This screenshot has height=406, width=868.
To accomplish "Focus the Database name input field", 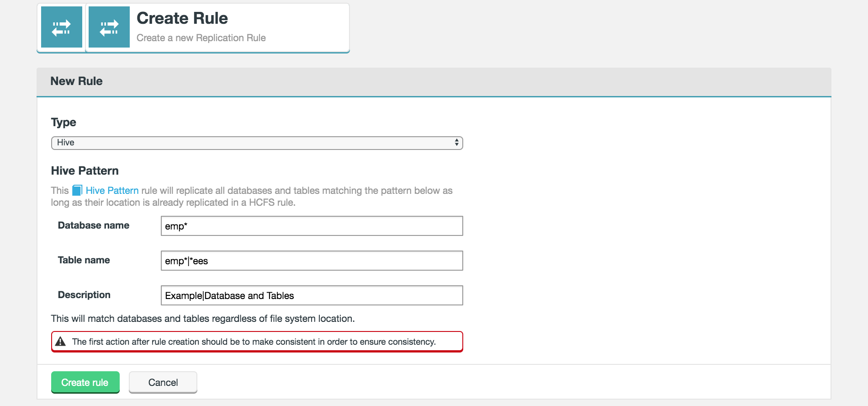I will pyautogui.click(x=312, y=226).
